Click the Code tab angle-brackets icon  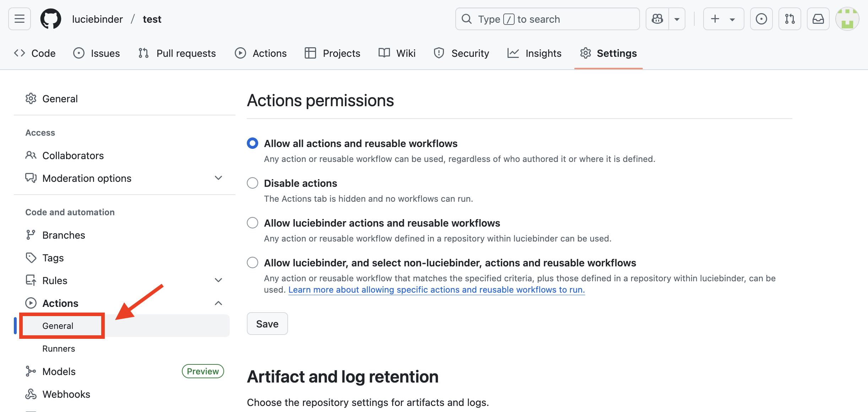(20, 53)
